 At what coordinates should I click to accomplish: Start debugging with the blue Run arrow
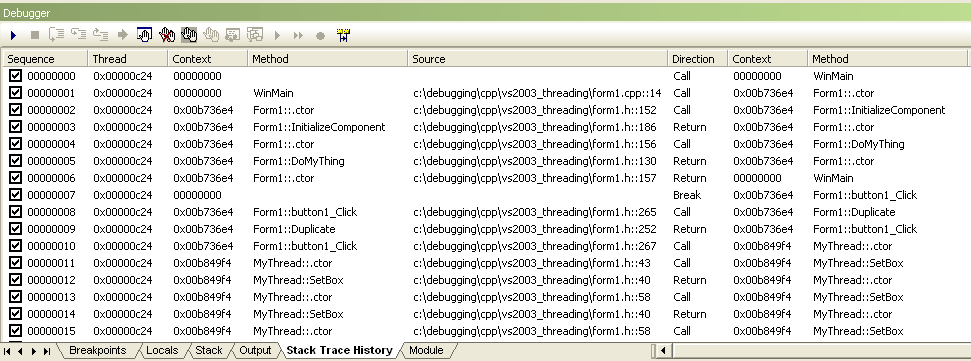[x=13, y=36]
